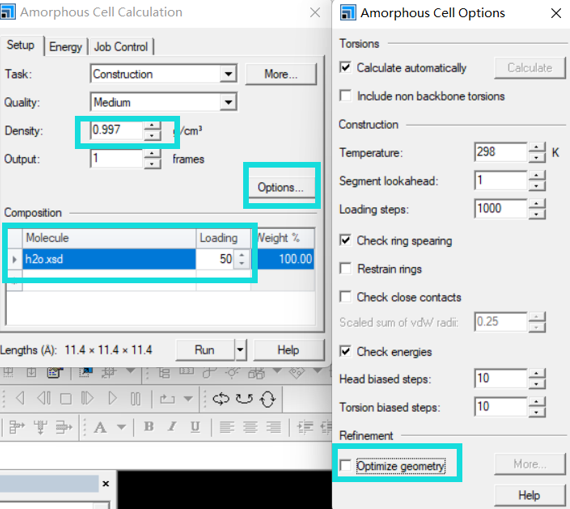
Task: Increase h2o.xsd Loading with up spinner
Action: pyautogui.click(x=242, y=254)
